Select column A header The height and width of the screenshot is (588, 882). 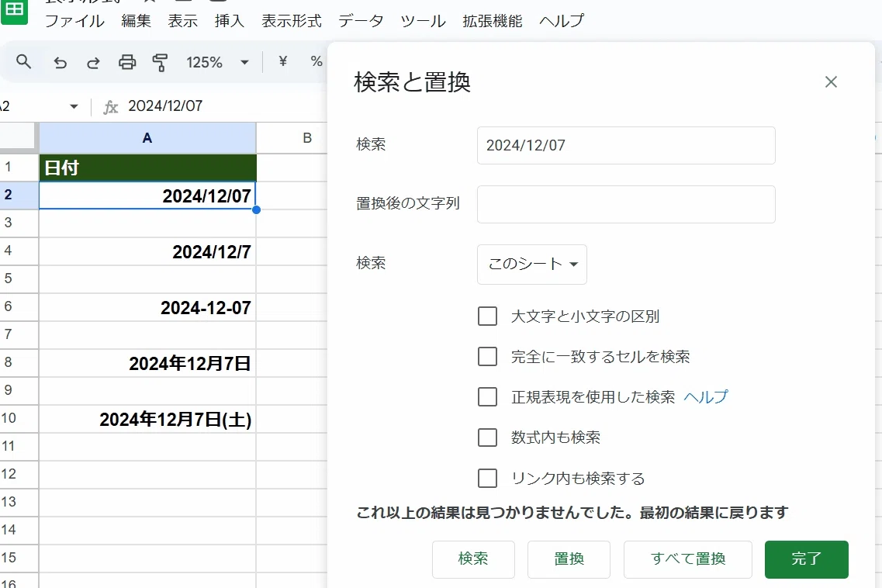pos(147,138)
